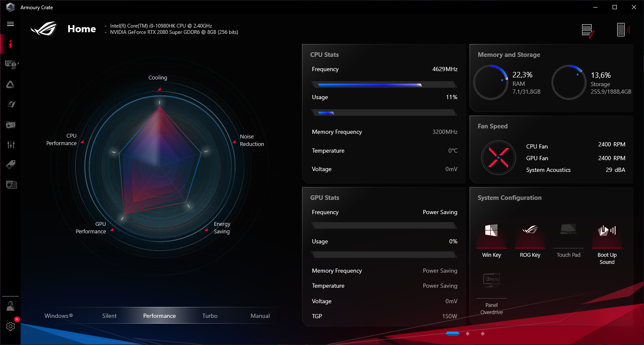Click the CPU Frequency progress bar
The image size is (644, 345).
point(384,84)
